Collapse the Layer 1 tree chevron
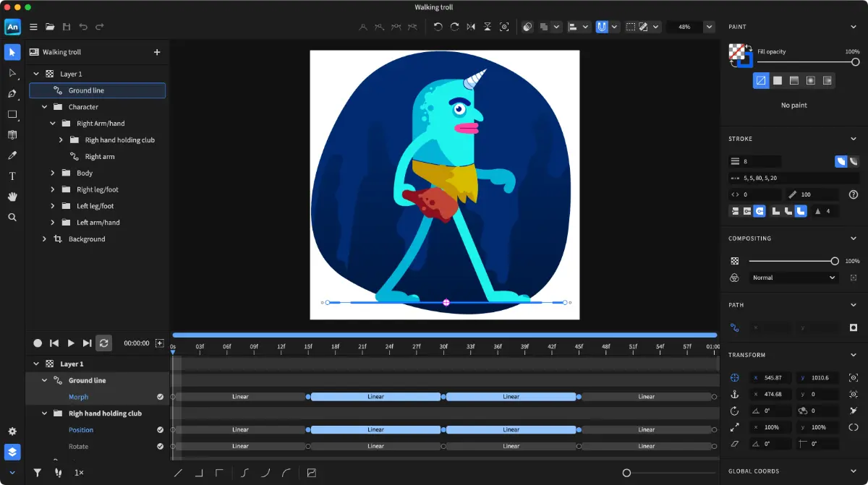The image size is (868, 485). point(36,74)
